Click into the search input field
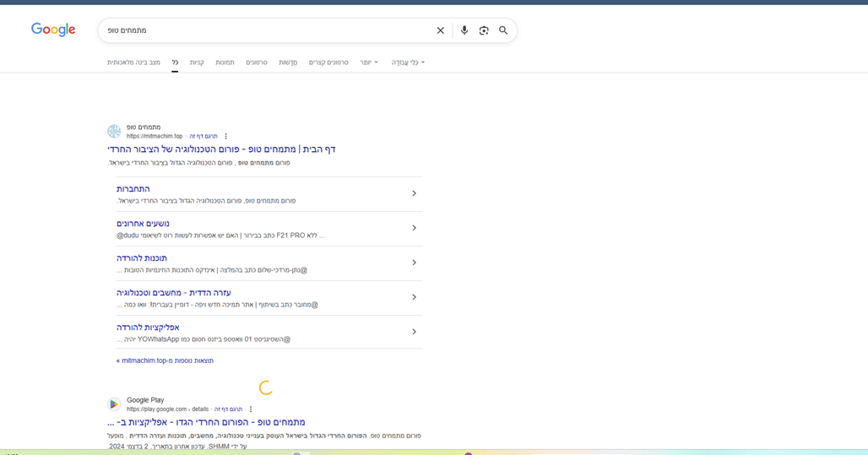 pyautogui.click(x=270, y=30)
